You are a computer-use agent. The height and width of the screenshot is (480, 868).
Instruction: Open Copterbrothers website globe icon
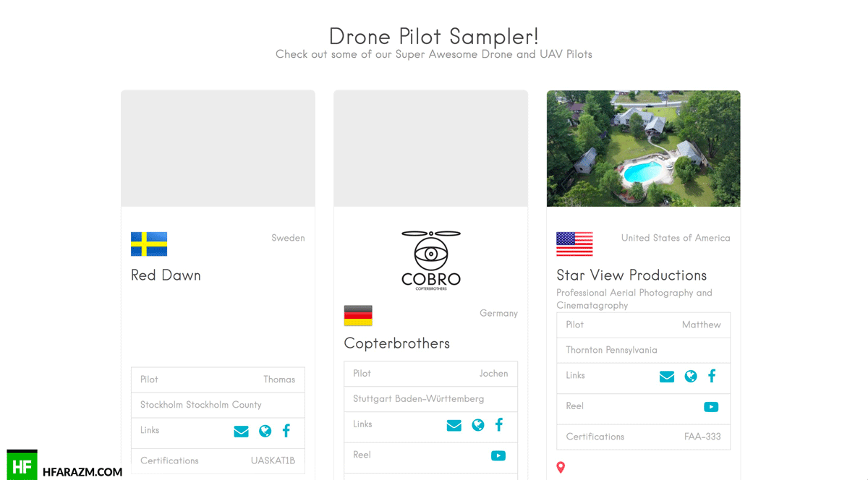(478, 426)
